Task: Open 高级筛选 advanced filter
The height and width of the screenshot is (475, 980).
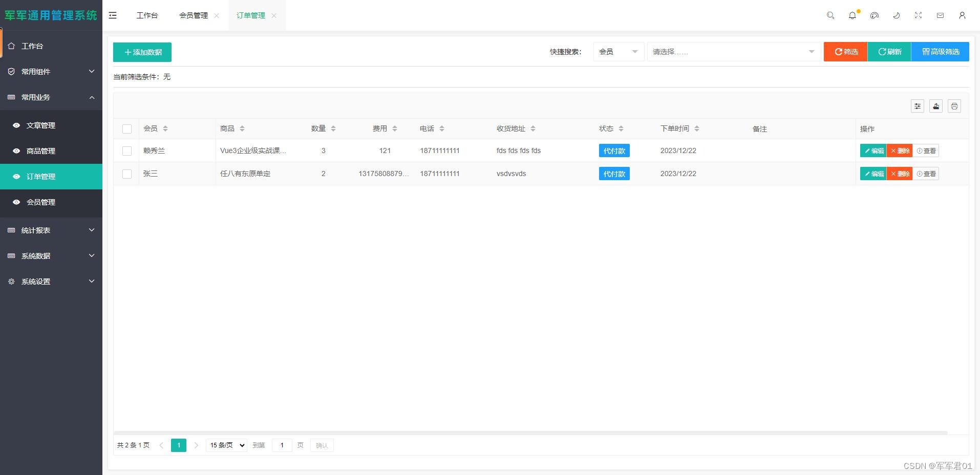Action: (x=940, y=52)
